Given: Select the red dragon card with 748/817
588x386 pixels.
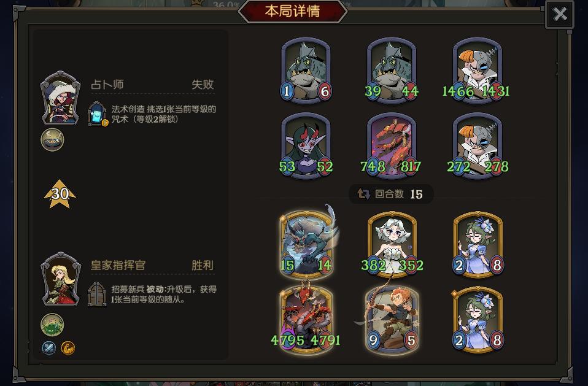Looking at the screenshot, I should coord(392,146).
